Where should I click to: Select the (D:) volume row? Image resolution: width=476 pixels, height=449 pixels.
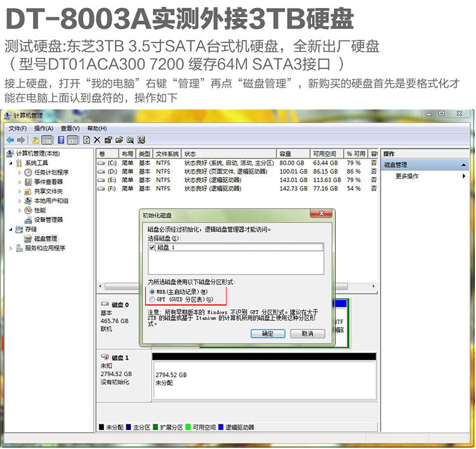[237, 171]
